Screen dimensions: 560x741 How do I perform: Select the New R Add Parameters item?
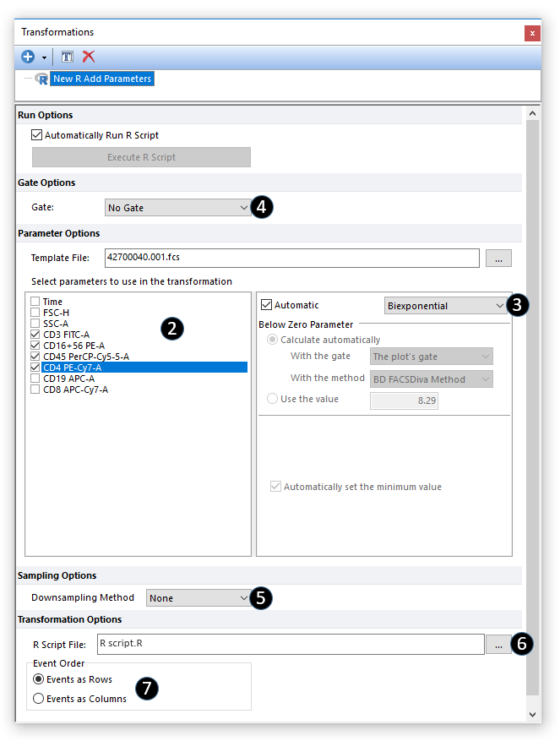point(101,79)
